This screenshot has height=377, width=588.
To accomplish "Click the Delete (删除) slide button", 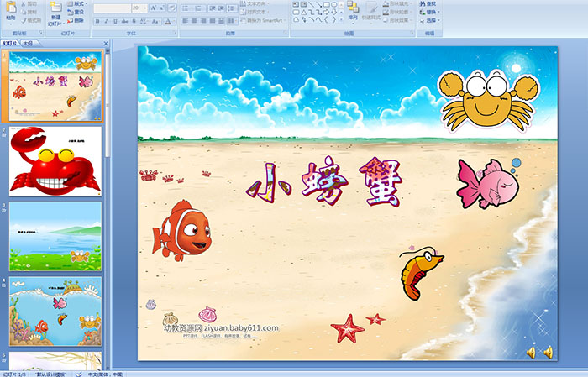I will coord(76,20).
